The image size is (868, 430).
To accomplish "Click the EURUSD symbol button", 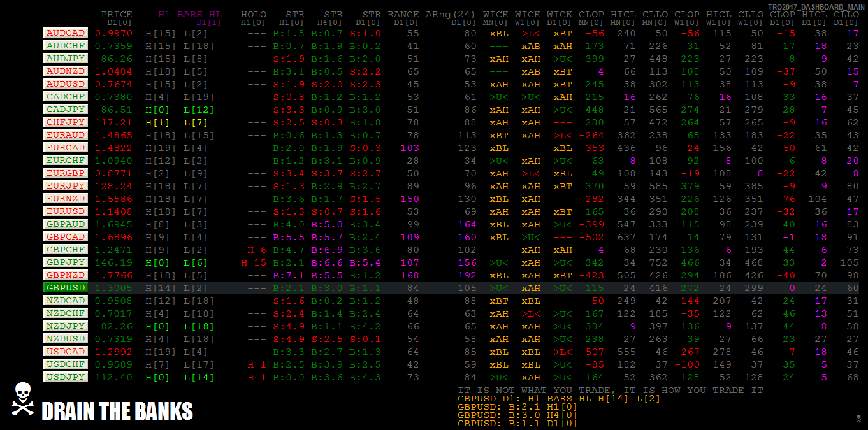I will pyautogui.click(x=66, y=211).
